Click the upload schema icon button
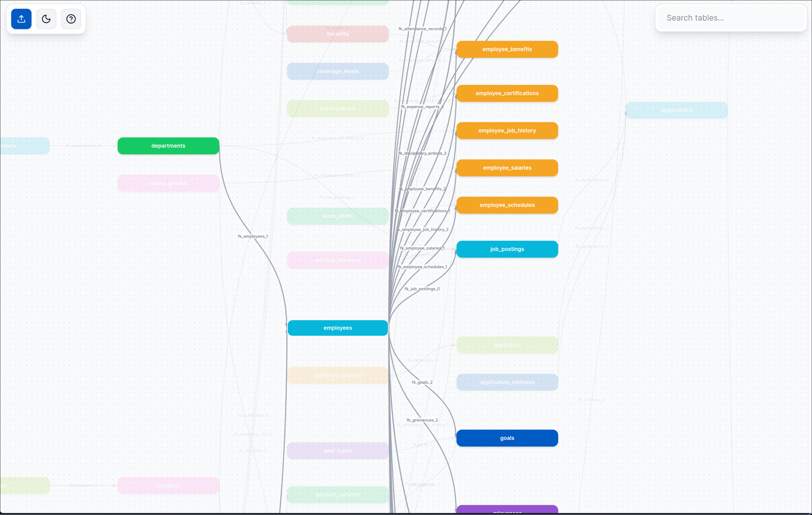Viewport: 812px width, 515px height. pyautogui.click(x=21, y=19)
